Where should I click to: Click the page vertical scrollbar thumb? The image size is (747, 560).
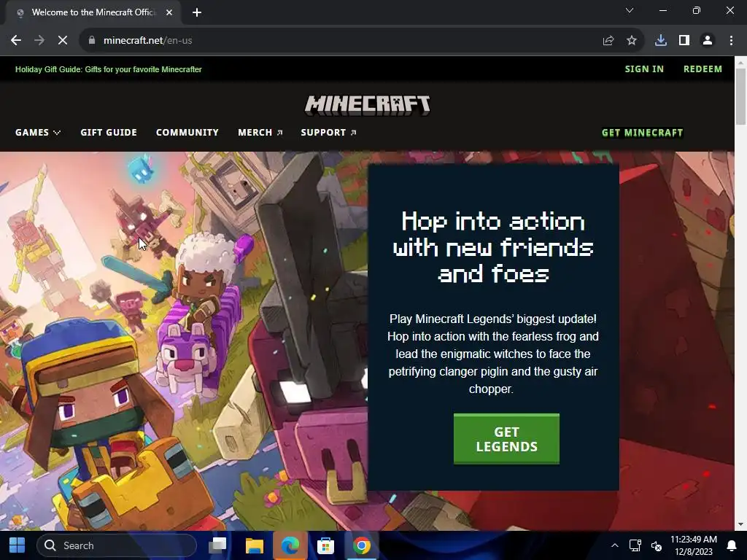click(741, 97)
